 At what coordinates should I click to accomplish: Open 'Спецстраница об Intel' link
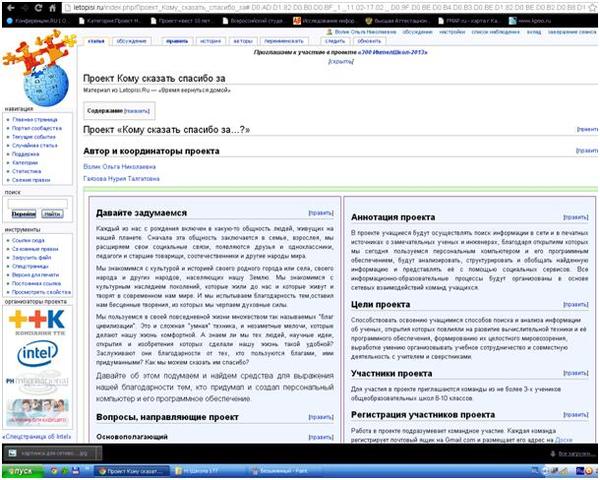(x=37, y=436)
